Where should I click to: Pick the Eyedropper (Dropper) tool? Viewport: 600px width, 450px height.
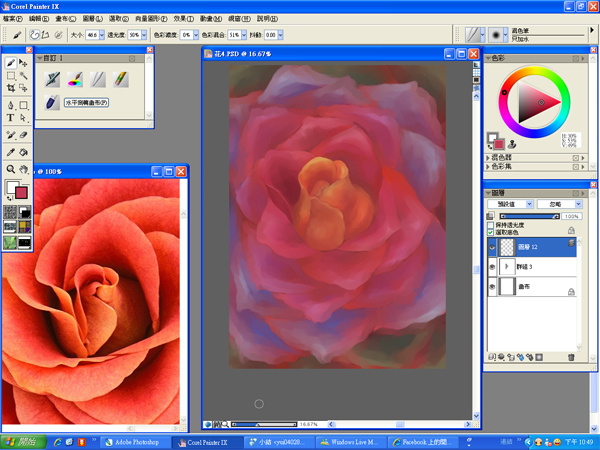(11, 152)
